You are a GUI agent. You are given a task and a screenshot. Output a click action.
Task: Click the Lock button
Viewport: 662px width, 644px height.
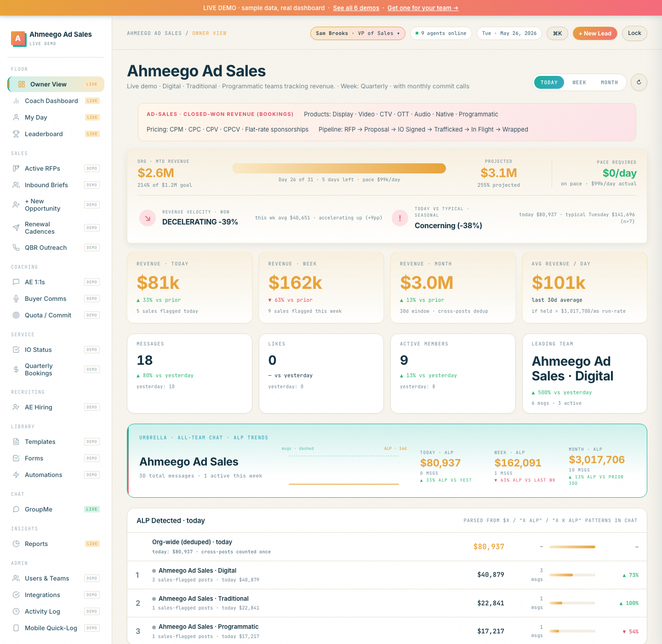point(634,33)
